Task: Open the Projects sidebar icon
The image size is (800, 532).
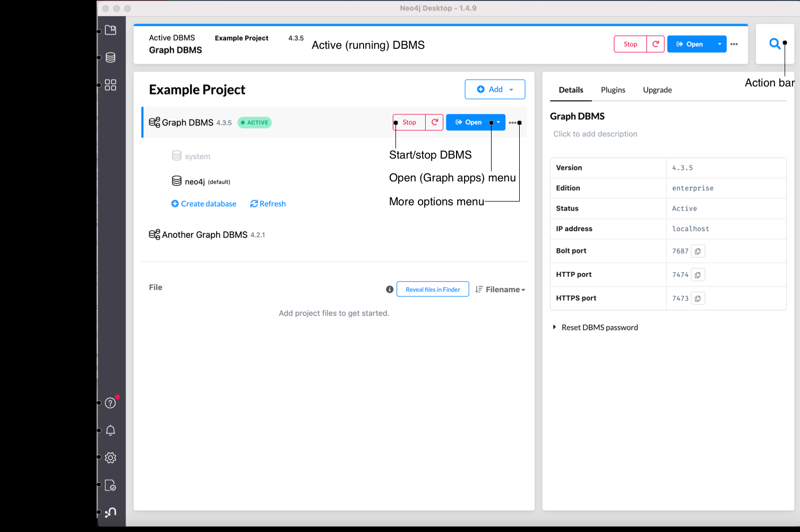Action: pyautogui.click(x=110, y=30)
